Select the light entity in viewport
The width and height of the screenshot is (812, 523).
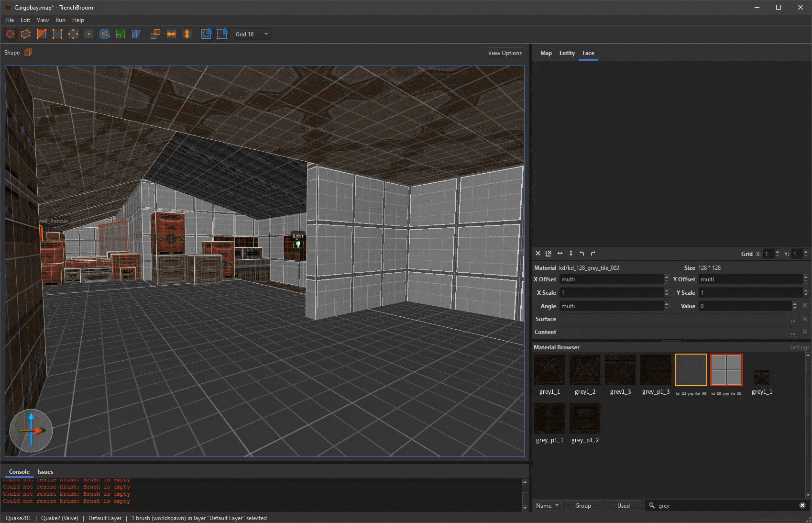[298, 245]
